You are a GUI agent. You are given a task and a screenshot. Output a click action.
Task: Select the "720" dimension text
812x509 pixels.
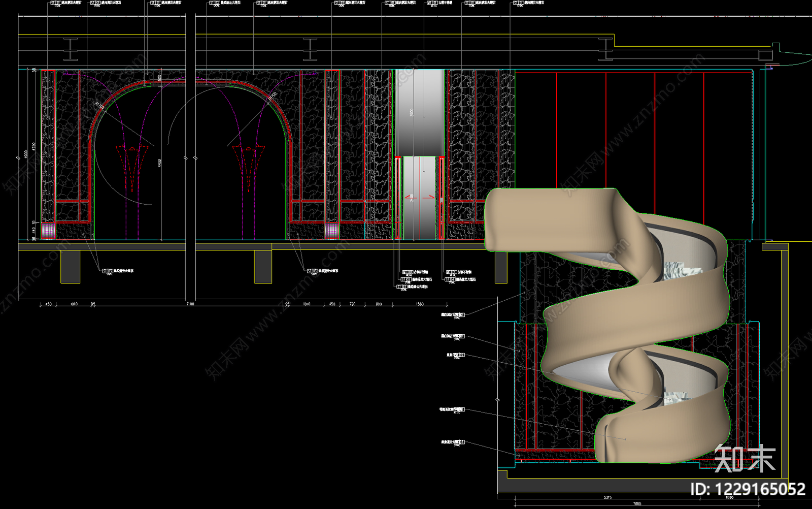point(353,304)
